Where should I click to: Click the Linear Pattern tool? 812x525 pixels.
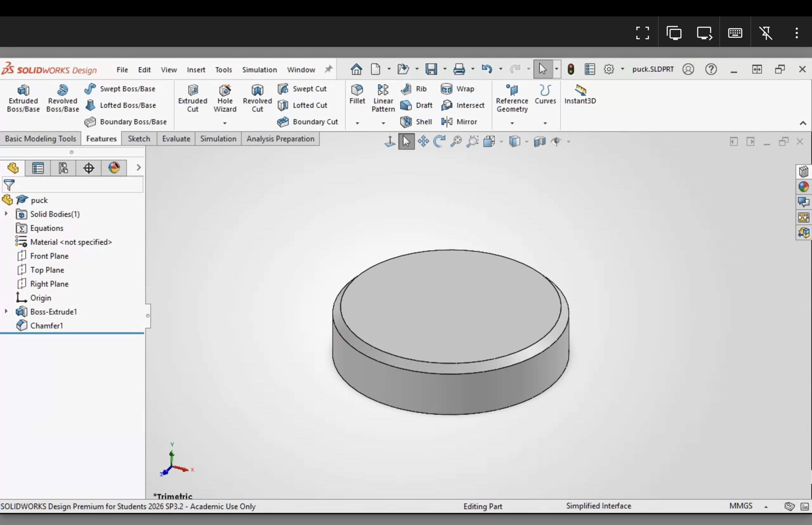tap(383, 98)
